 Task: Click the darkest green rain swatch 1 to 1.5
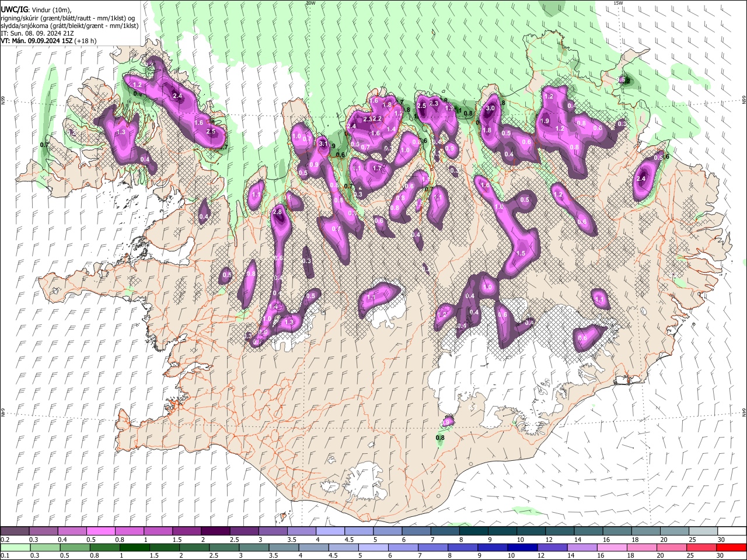[135, 548]
